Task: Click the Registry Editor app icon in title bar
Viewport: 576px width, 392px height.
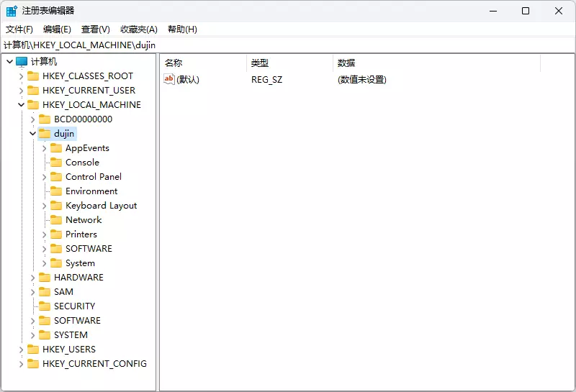Action: [x=12, y=11]
